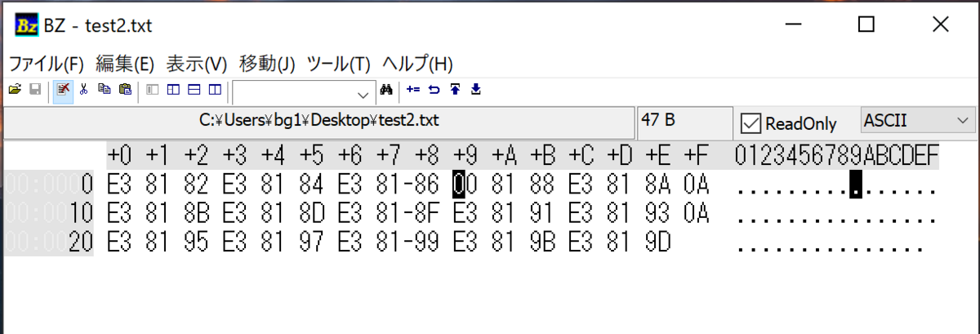Toggle the read-only edit mode toolbar icon
The image size is (980, 334).
point(63,90)
